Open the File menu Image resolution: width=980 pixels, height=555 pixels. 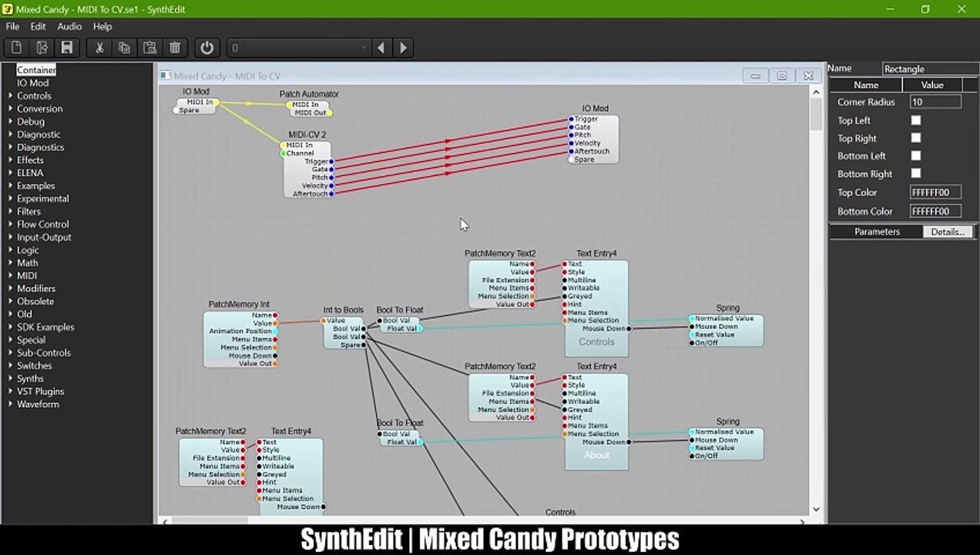click(12, 26)
